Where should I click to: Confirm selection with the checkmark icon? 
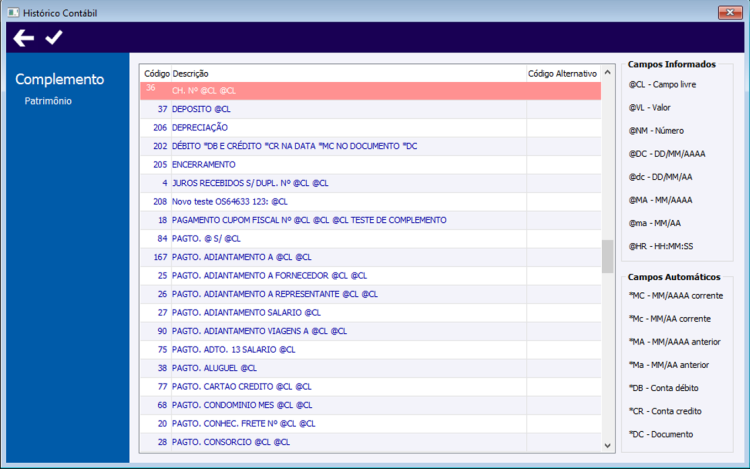pos(54,37)
